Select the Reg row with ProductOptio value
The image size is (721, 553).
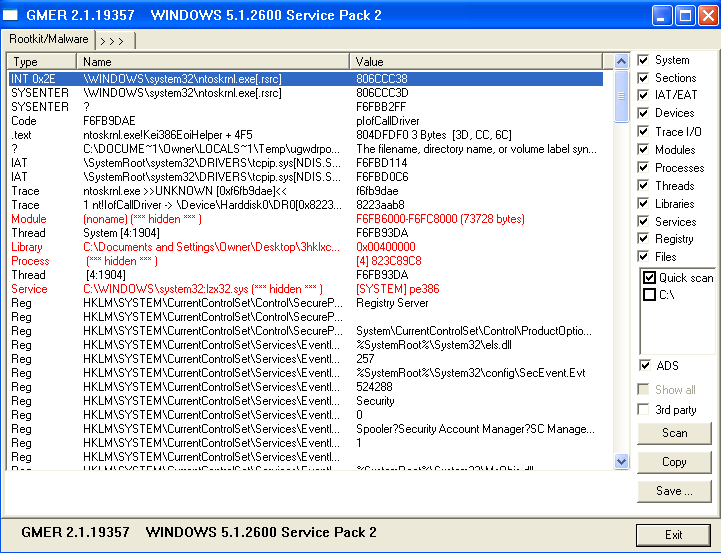(306, 331)
